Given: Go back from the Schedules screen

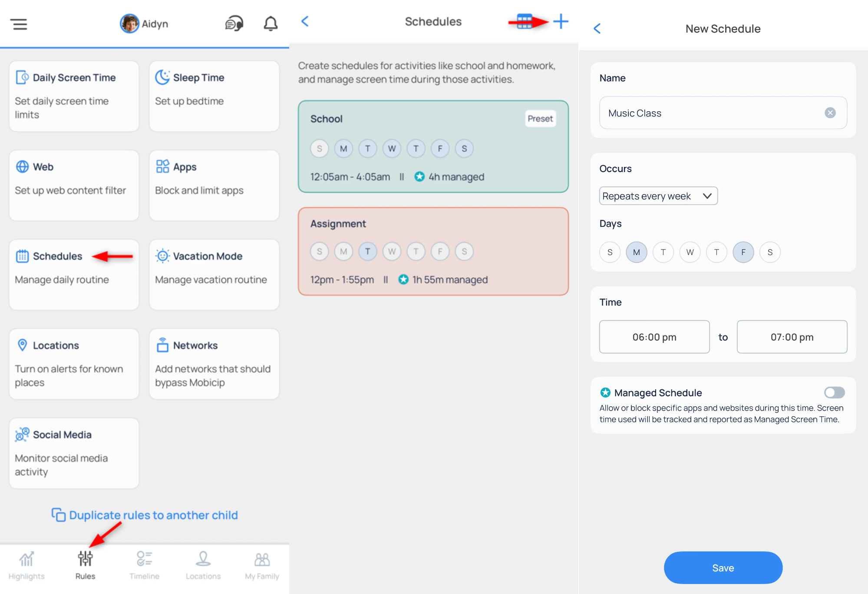Looking at the screenshot, I should point(305,21).
